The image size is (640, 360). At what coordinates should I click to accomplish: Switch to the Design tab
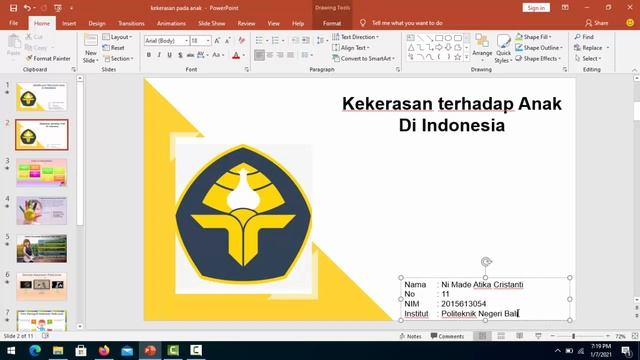point(97,23)
